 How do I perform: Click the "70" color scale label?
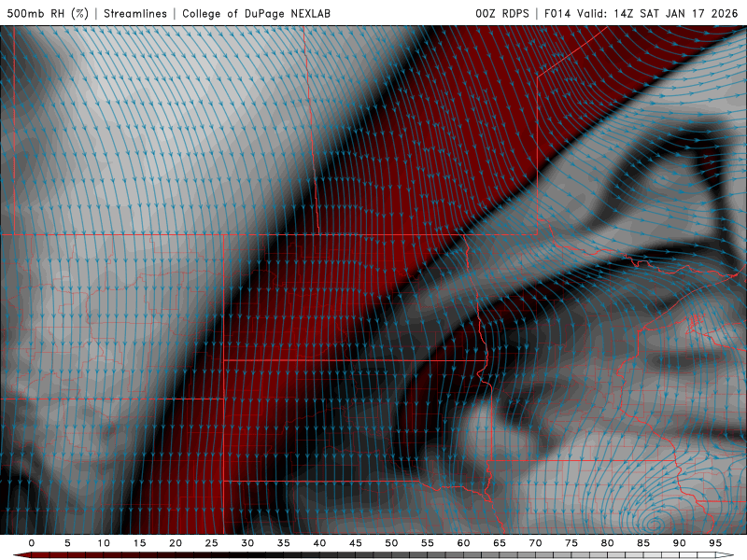535,543
